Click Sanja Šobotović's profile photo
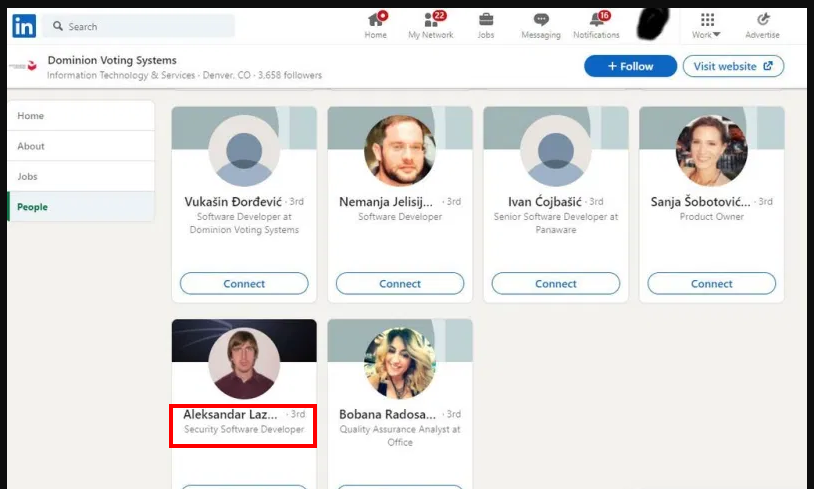This screenshot has height=489, width=814. click(711, 151)
